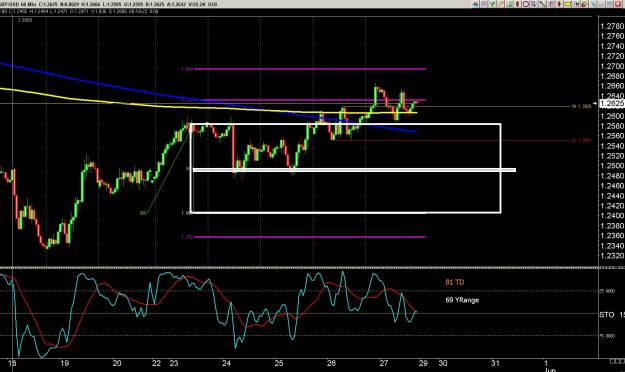Select the lower purple Fibonacci extension line
Image resolution: width=625 pixels, height=372 pixels.
point(310,237)
